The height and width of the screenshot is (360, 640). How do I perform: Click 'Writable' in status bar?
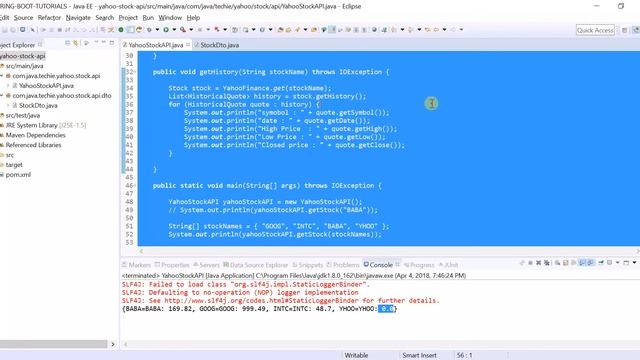(x=356, y=356)
